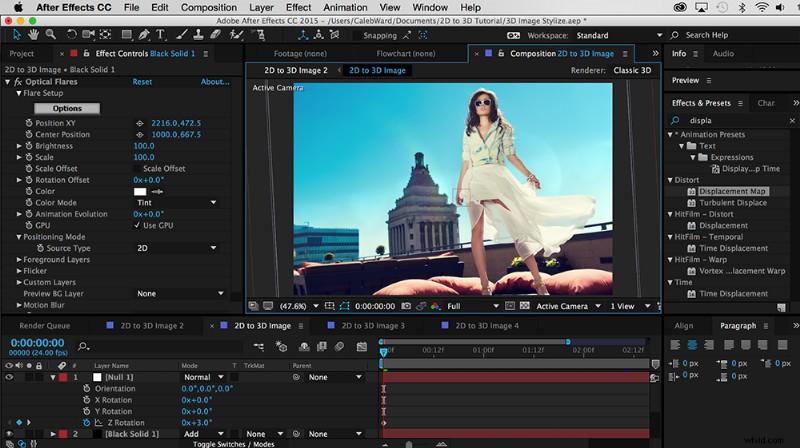Select the Rectangle shape tool
The width and height of the screenshot is (800, 448).
click(126, 35)
